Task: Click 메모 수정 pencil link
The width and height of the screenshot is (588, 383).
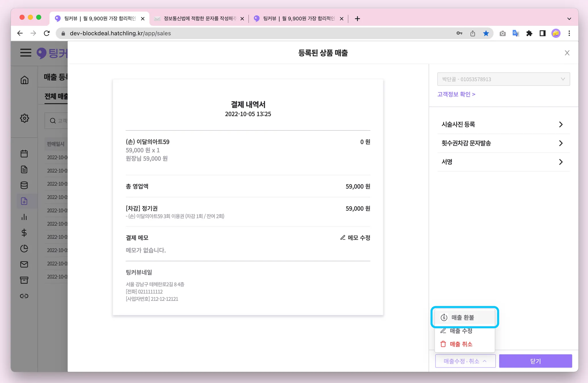Action: pos(355,238)
